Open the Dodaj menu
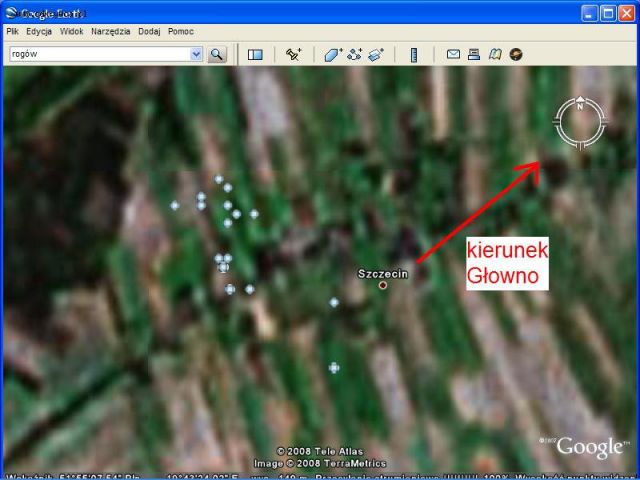 pyautogui.click(x=149, y=32)
